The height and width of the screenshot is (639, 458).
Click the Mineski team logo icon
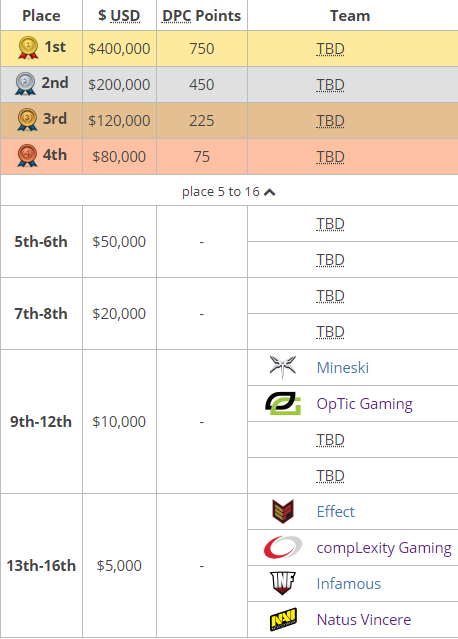(282, 366)
